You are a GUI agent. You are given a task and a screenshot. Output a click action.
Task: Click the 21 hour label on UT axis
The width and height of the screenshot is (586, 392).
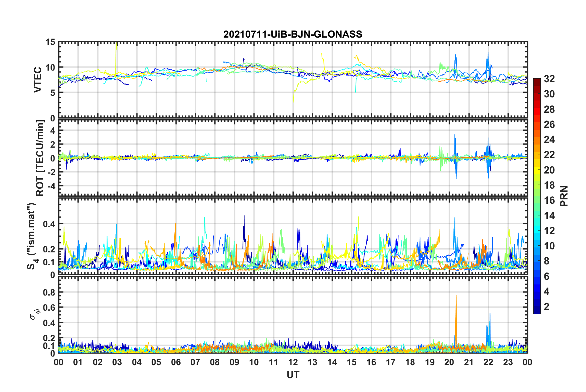469,362
